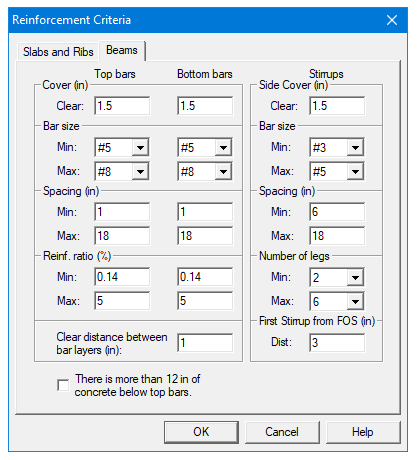Click top bars Clear cover field
Image resolution: width=418 pixels, height=460 pixels.
pyautogui.click(x=122, y=106)
